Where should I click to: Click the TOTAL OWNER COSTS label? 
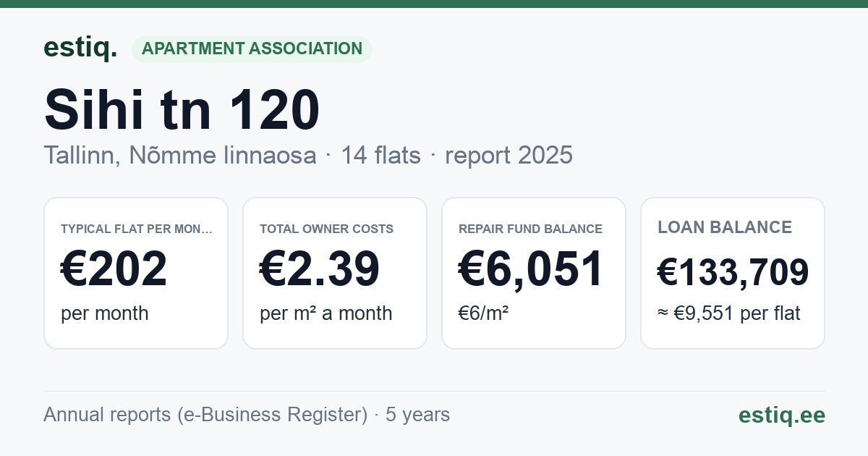coord(327,229)
